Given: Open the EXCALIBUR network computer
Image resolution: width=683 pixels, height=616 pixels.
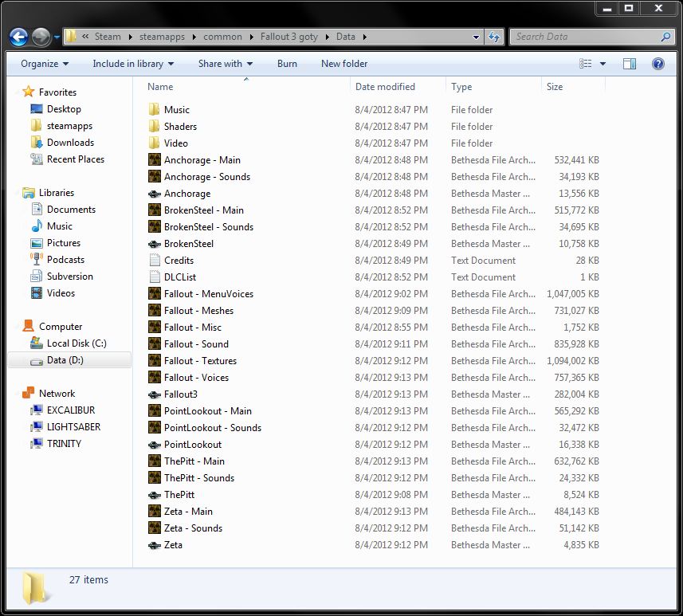Looking at the screenshot, I should pyautogui.click(x=71, y=410).
